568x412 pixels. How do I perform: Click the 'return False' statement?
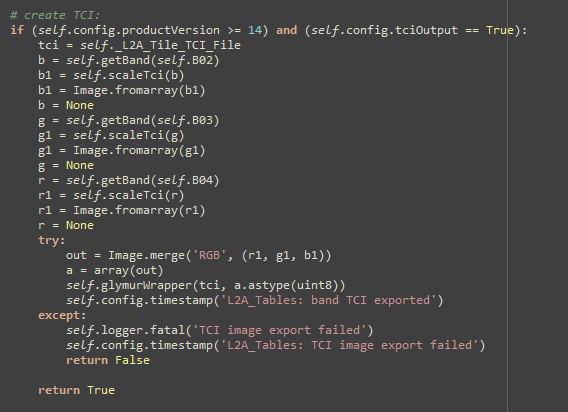pyautogui.click(x=108, y=361)
